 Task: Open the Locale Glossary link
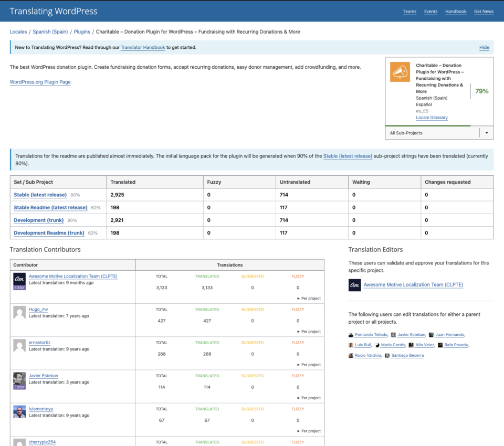(432, 118)
